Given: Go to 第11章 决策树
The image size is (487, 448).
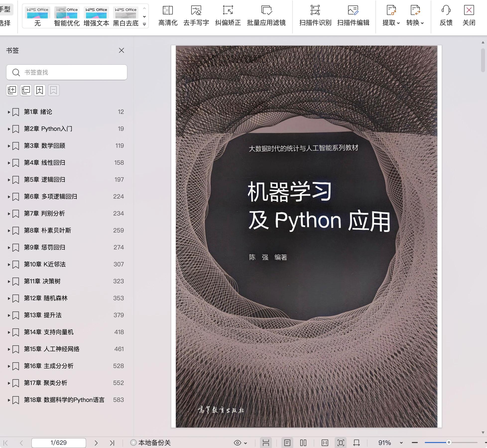Looking at the screenshot, I should click(42, 281).
